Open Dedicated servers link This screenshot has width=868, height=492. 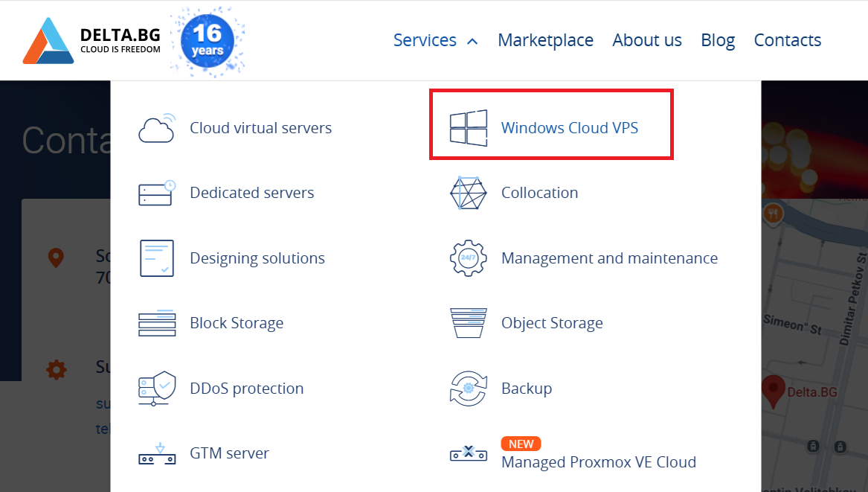tap(252, 193)
